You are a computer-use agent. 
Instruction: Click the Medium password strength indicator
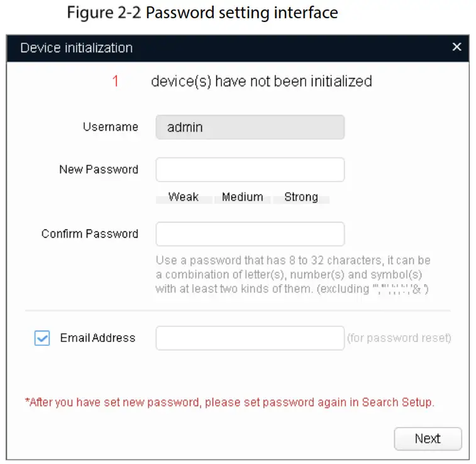(242, 197)
